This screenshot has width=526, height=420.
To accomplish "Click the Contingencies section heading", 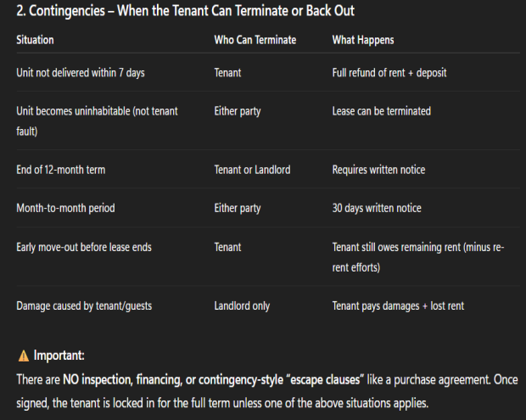I will pyautogui.click(x=186, y=12).
